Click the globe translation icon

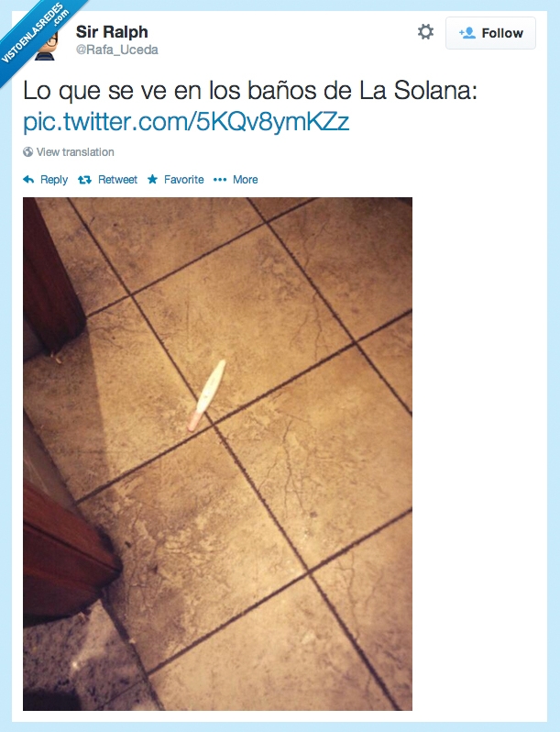(28, 151)
